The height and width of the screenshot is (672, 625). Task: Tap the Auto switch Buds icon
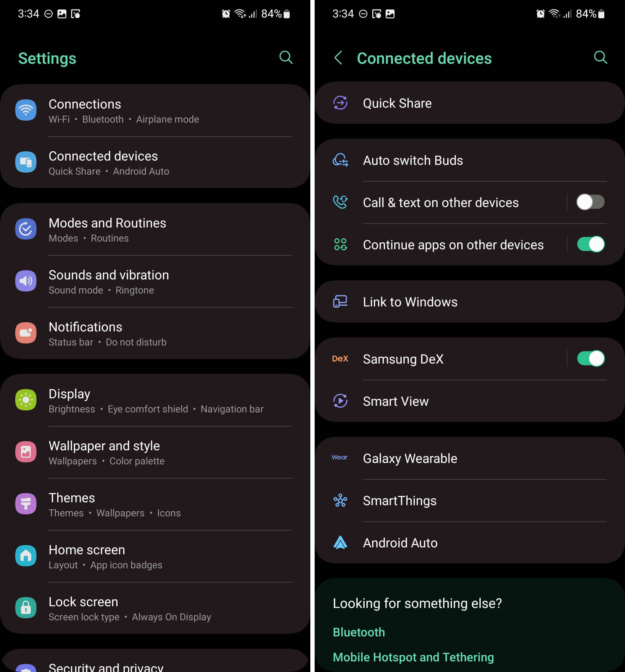click(340, 160)
